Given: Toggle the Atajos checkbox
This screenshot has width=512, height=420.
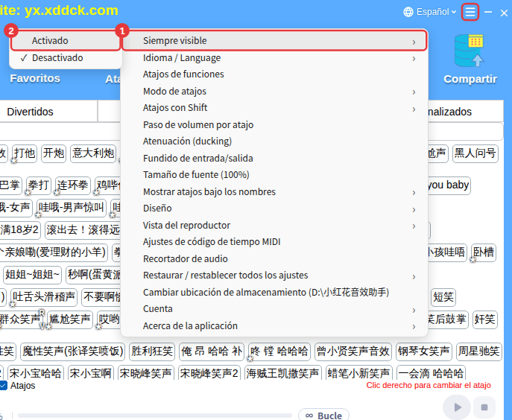Looking at the screenshot, I should 3,386.
